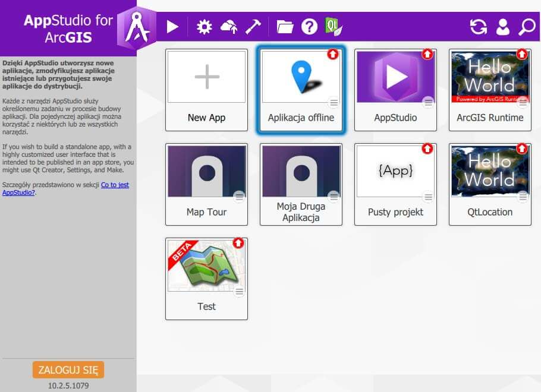Viewport: 541px width, 392px height.
Task: Open the app folder icon
Action: point(285,27)
